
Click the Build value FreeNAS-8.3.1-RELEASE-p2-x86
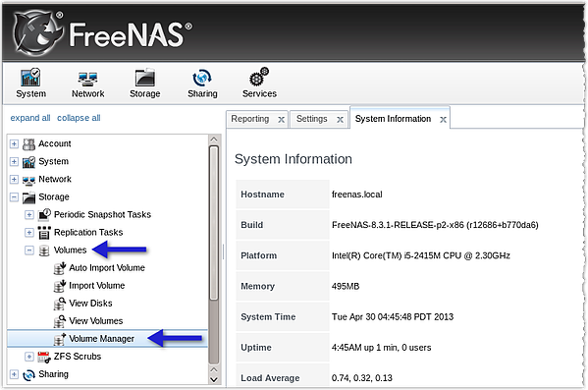(435, 225)
